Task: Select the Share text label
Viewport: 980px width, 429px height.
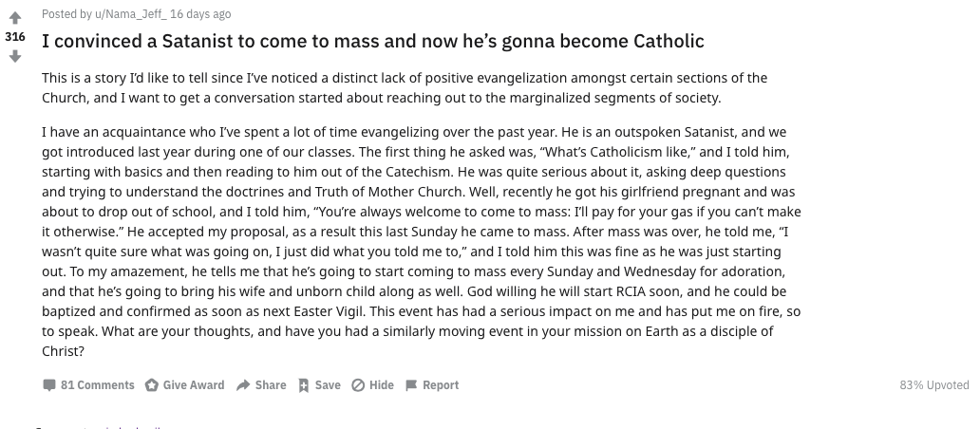Action: click(271, 385)
